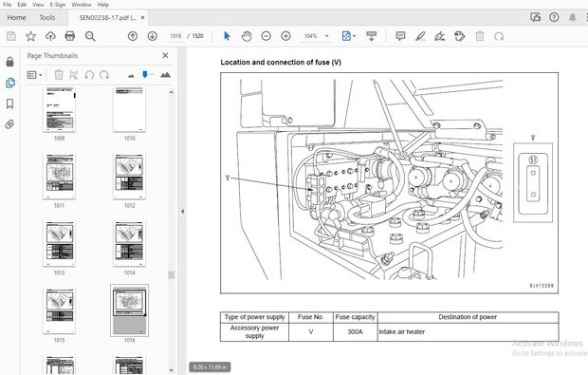Close the SEN00238-17.pdf tab
Image resolution: width=588 pixels, height=375 pixels.
pos(142,18)
